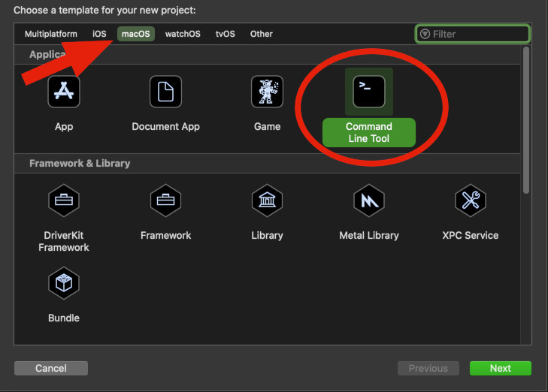548x392 pixels.
Task: Click the Metal Library label
Action: [x=369, y=235]
